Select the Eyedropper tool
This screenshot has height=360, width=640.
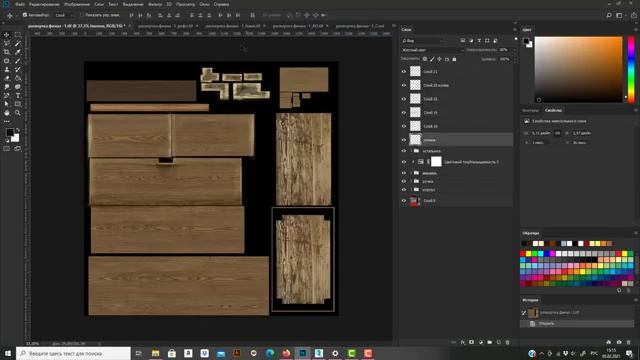[x=18, y=52]
